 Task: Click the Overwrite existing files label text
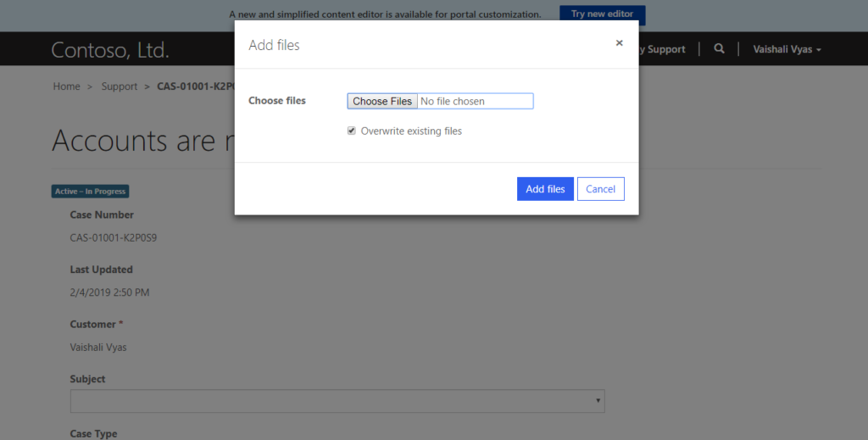411,131
